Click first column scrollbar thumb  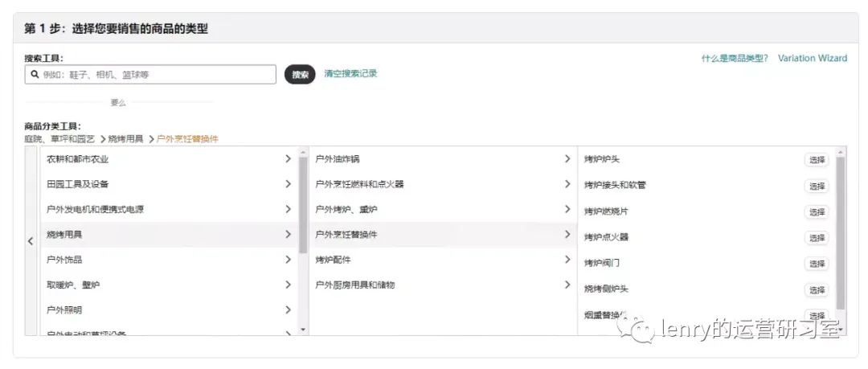303,205
